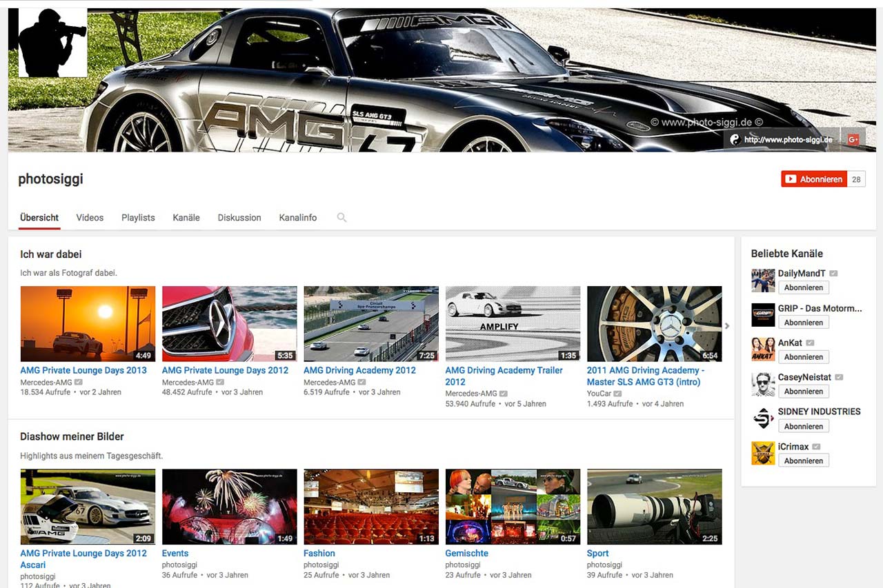
Task: Subscribe to DailyMandT with Abonnieren
Action: [x=804, y=287]
